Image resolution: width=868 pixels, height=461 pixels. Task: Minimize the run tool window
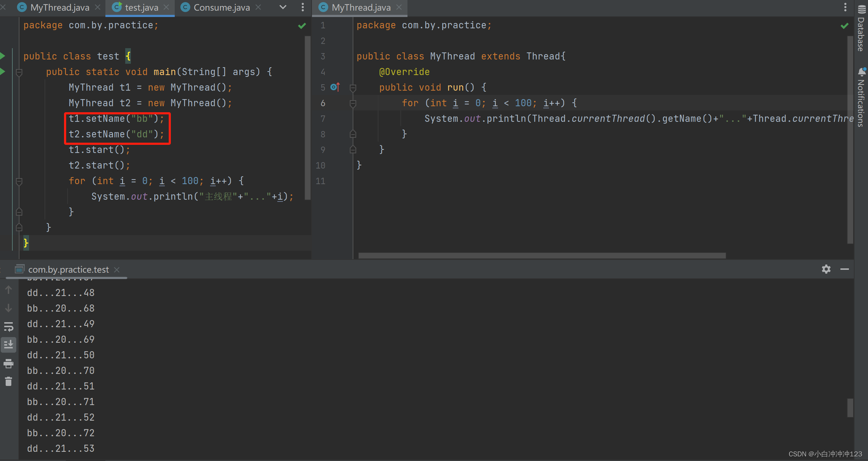[845, 269]
